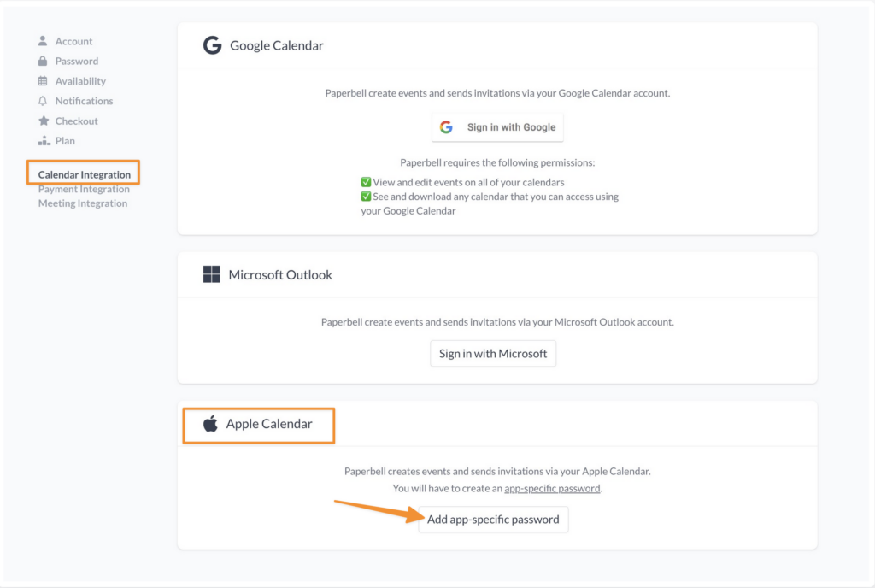Open the Calendar Integration menu item

(84, 174)
